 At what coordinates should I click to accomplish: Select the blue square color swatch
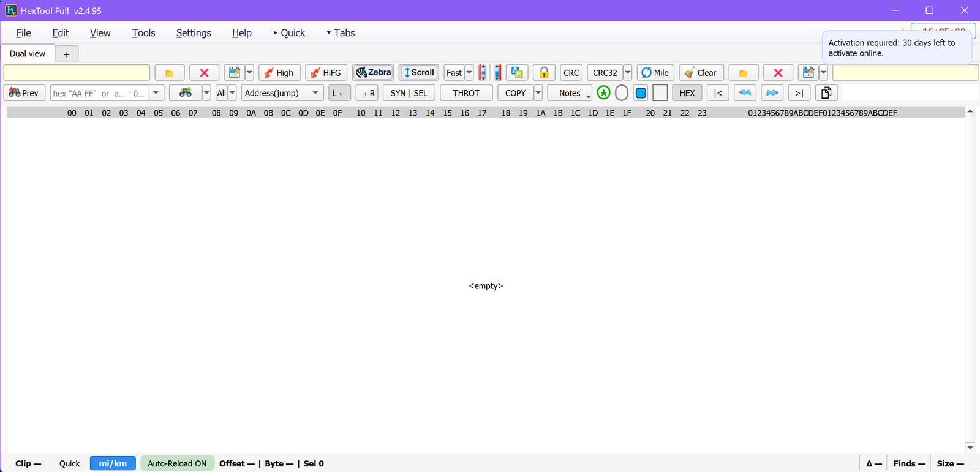click(x=641, y=93)
